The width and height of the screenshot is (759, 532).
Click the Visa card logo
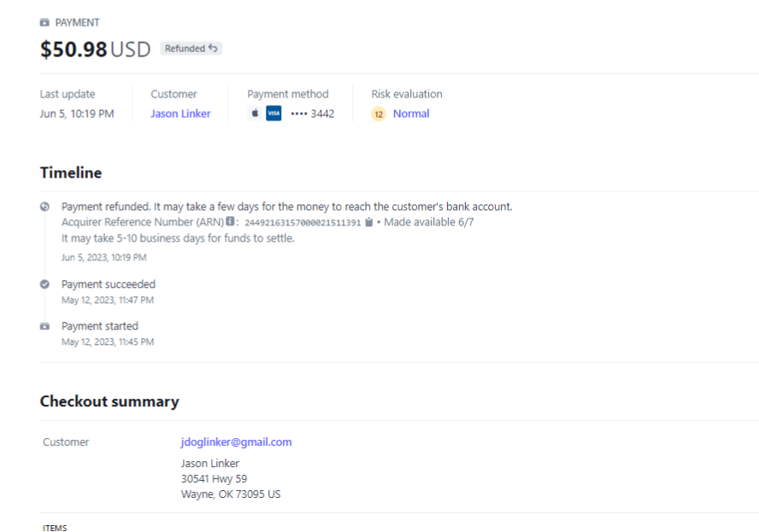(274, 114)
